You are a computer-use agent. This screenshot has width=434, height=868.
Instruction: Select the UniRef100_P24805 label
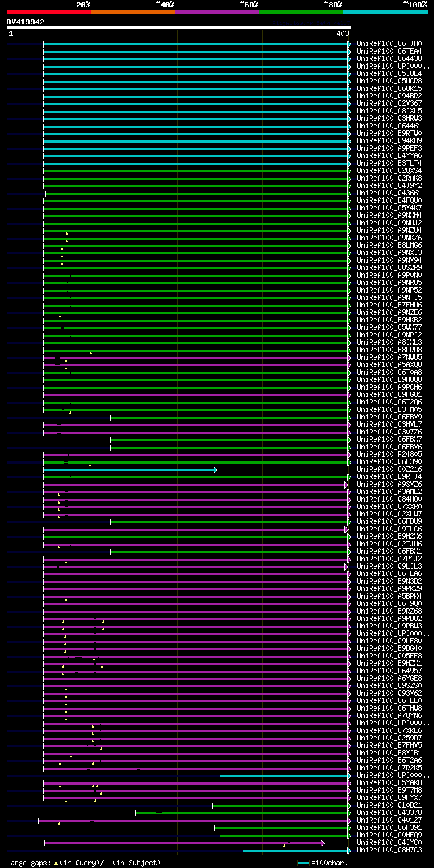pos(389,454)
